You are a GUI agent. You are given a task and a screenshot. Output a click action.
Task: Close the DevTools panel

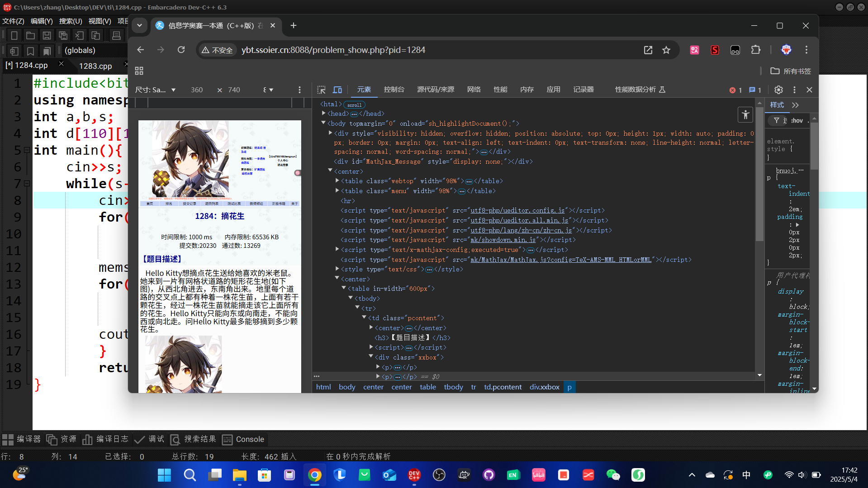tap(810, 90)
